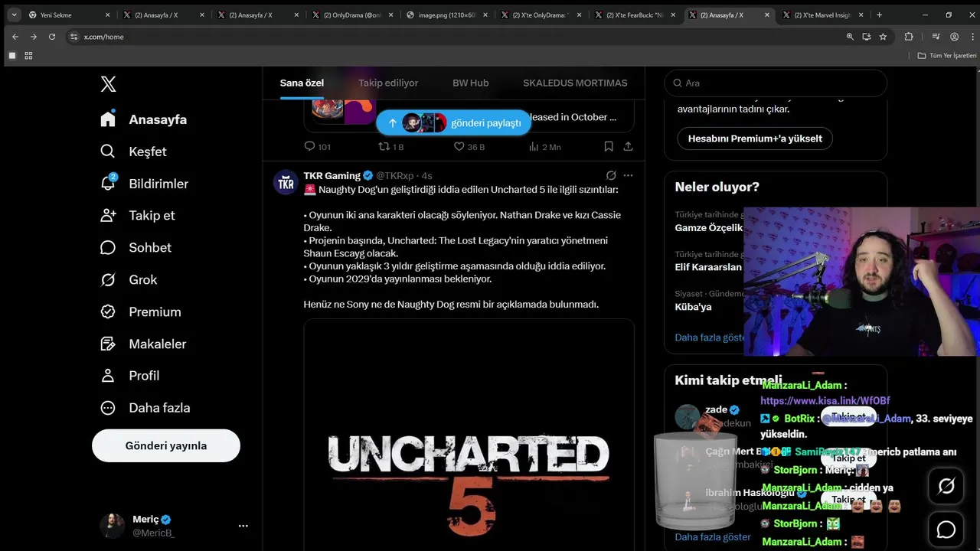Viewport: 980px width, 551px height.
Task: Expand the Daha fazla menu
Action: pos(145,408)
